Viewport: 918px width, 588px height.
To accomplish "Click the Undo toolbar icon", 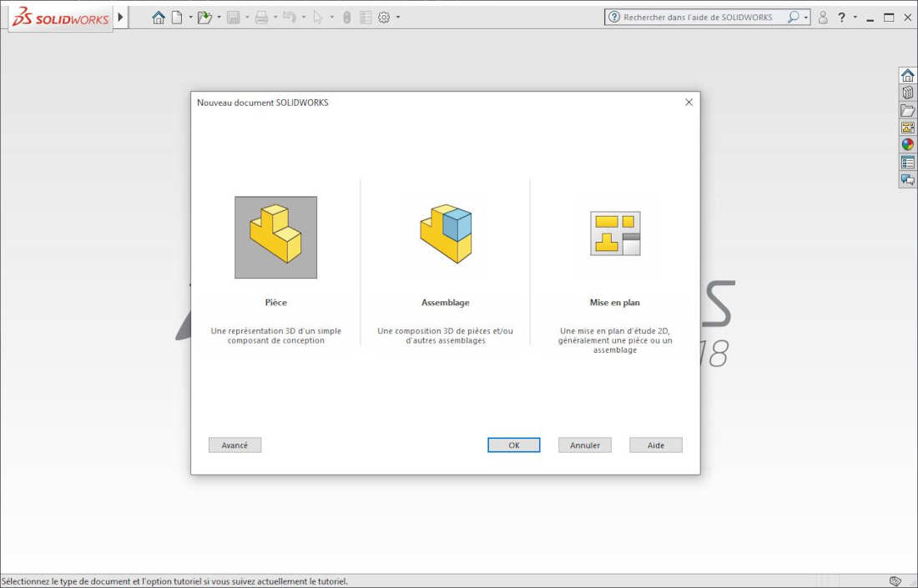I will click(x=290, y=18).
